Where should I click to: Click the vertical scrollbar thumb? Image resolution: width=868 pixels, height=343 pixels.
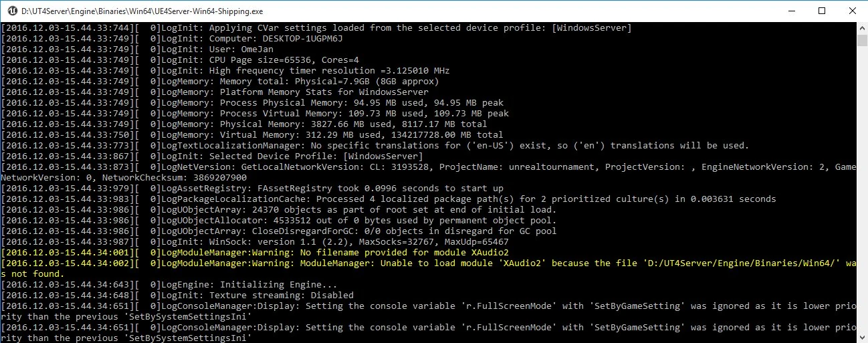click(x=862, y=40)
